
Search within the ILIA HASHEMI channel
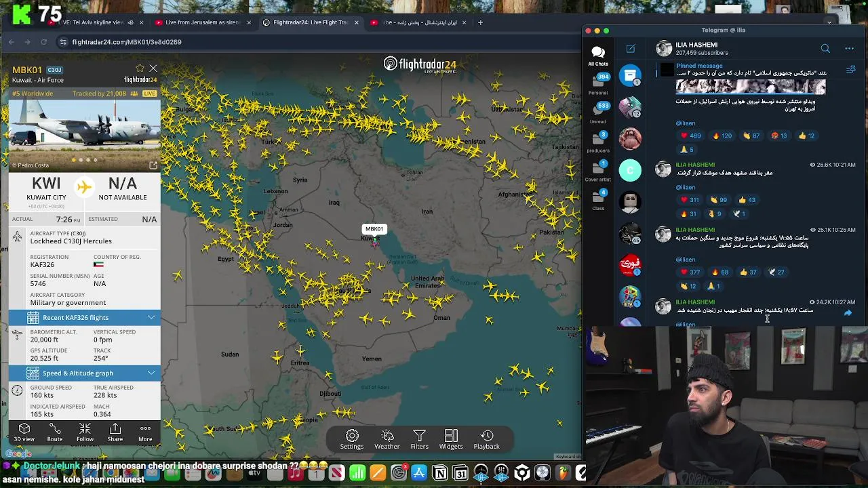click(x=825, y=49)
